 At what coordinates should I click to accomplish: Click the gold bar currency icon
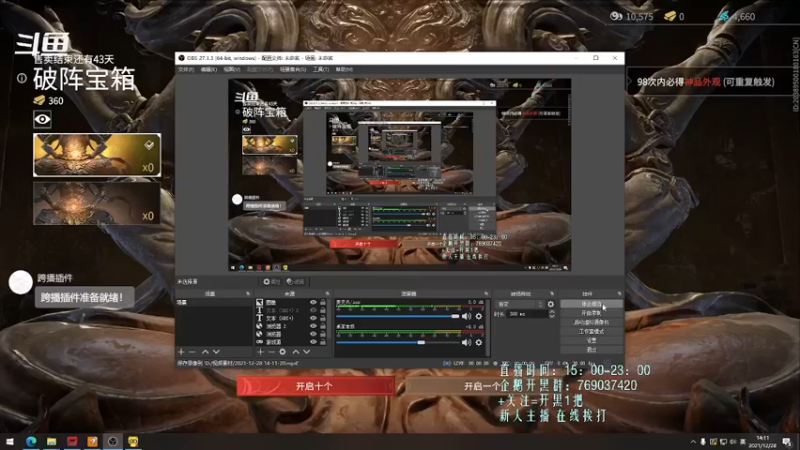[670, 16]
